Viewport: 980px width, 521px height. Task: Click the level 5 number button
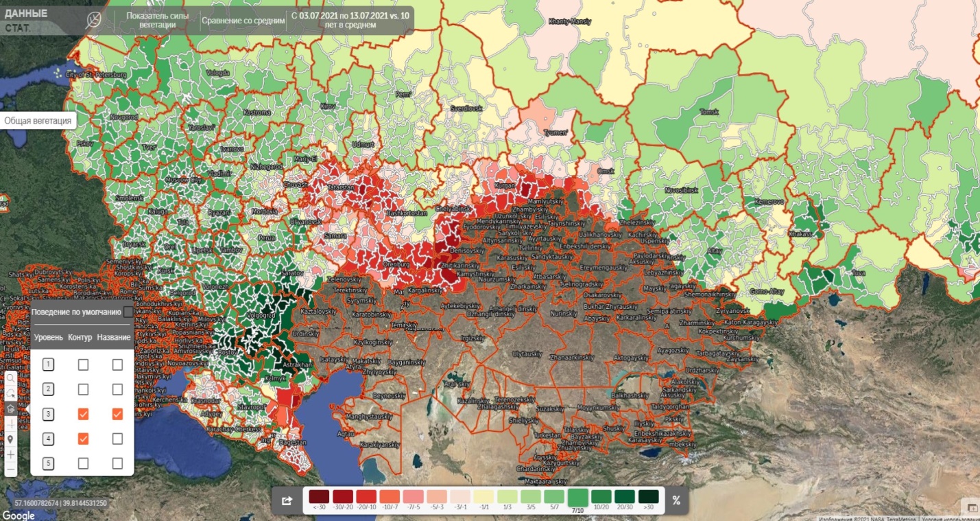tap(48, 463)
